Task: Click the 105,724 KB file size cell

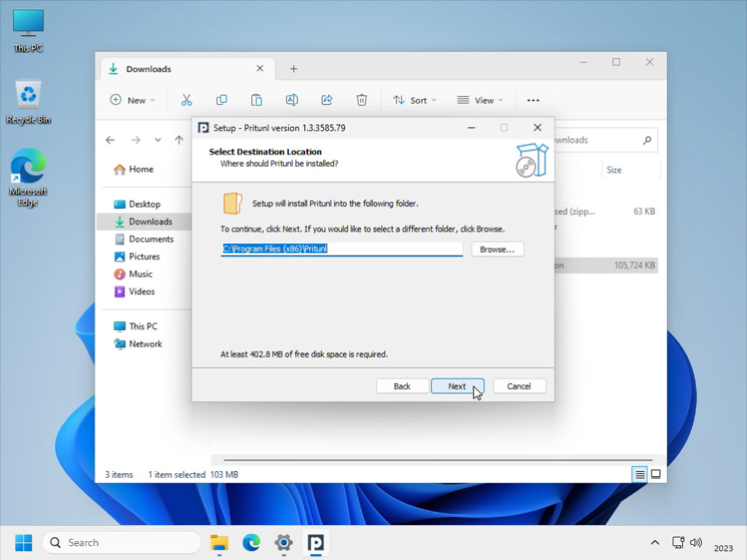Action: 634,265
